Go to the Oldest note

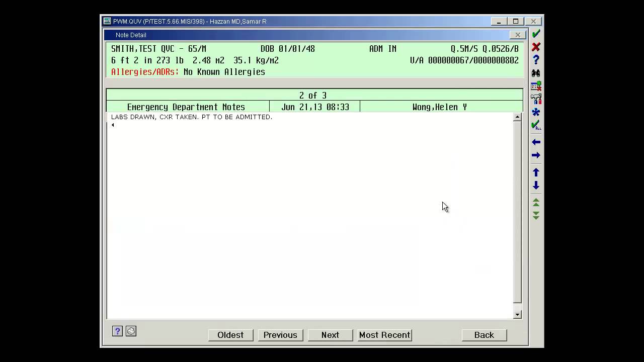[230, 335]
